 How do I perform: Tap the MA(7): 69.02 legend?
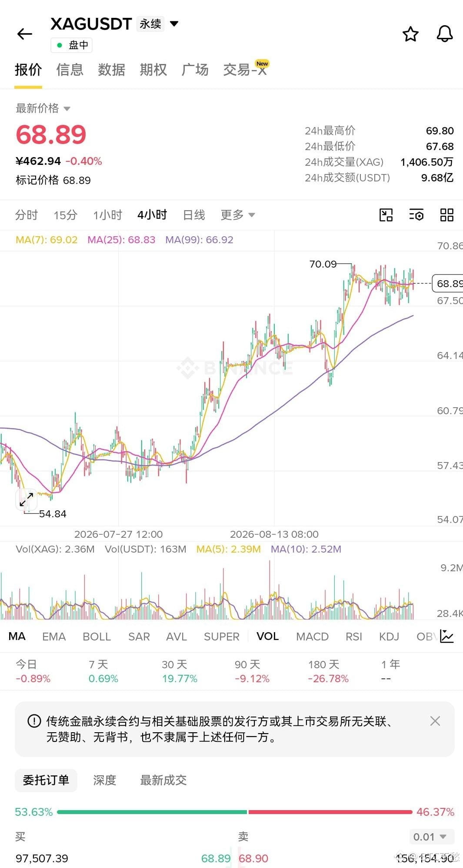tap(47, 240)
